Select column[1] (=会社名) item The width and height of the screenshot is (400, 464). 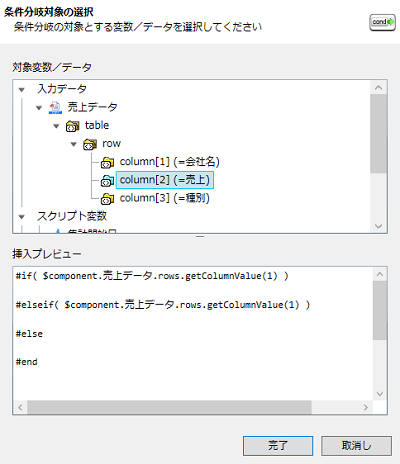coord(170,162)
